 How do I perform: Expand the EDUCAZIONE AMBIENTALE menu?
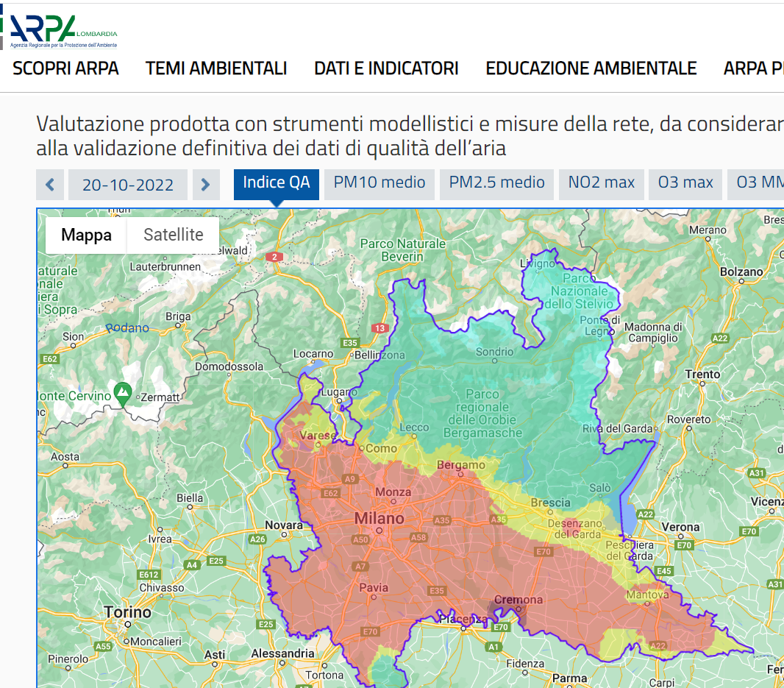click(591, 68)
